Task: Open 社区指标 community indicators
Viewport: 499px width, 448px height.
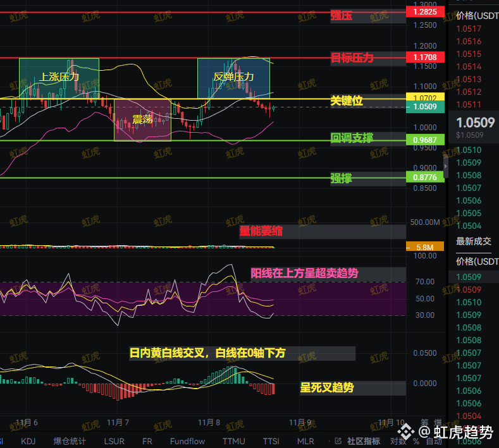Action: tap(364, 441)
